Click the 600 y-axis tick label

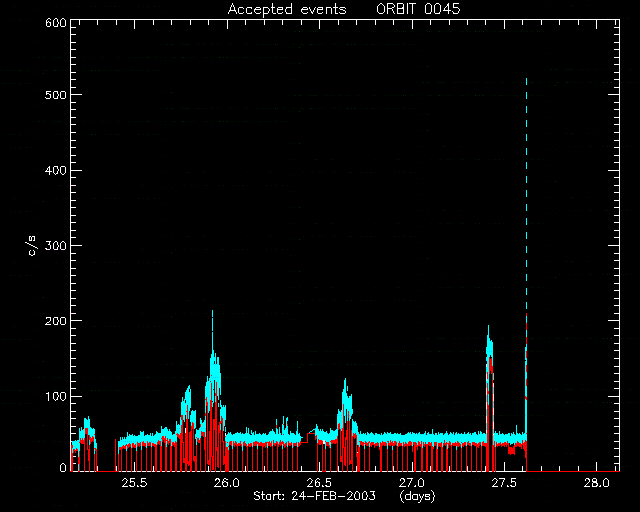(56, 23)
